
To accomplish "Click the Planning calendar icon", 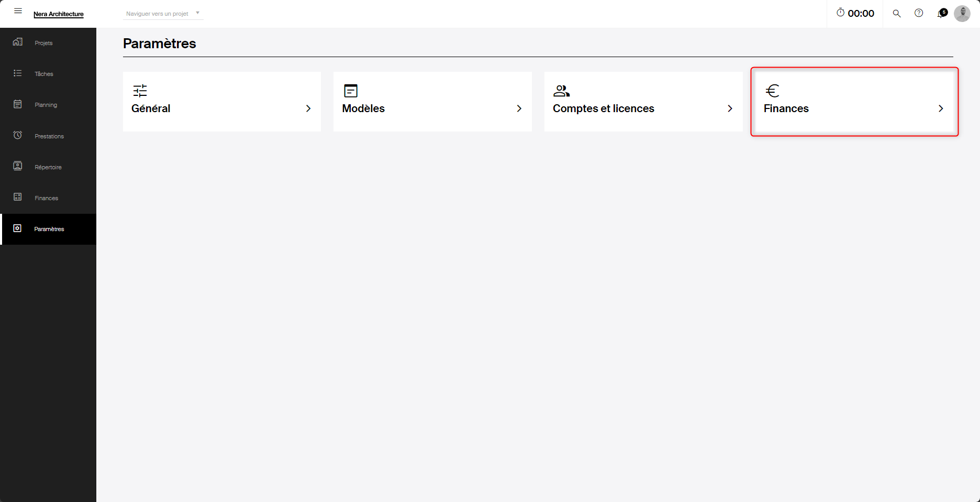I will pyautogui.click(x=17, y=104).
